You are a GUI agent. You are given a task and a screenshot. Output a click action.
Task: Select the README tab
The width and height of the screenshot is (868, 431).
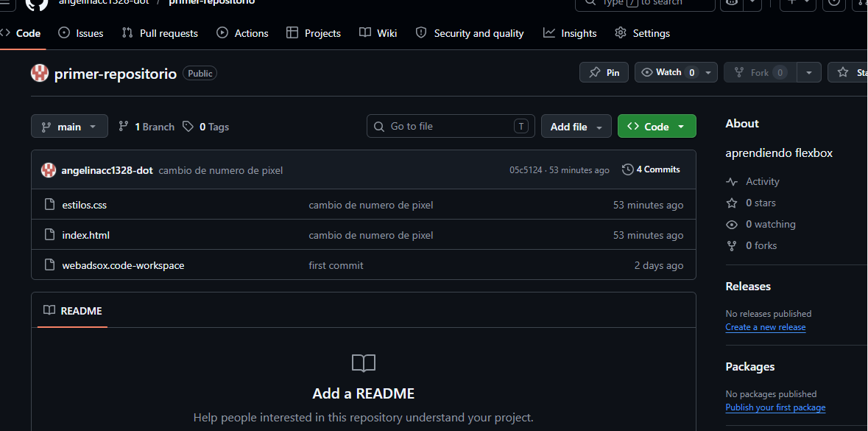point(73,311)
